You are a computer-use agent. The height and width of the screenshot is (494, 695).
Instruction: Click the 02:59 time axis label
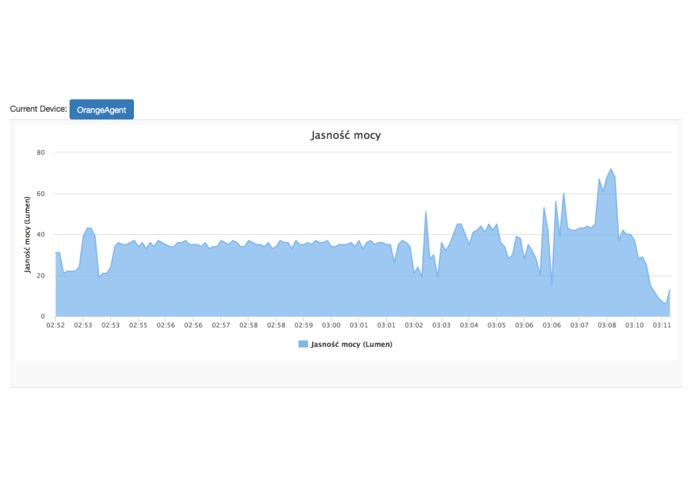[x=304, y=325]
